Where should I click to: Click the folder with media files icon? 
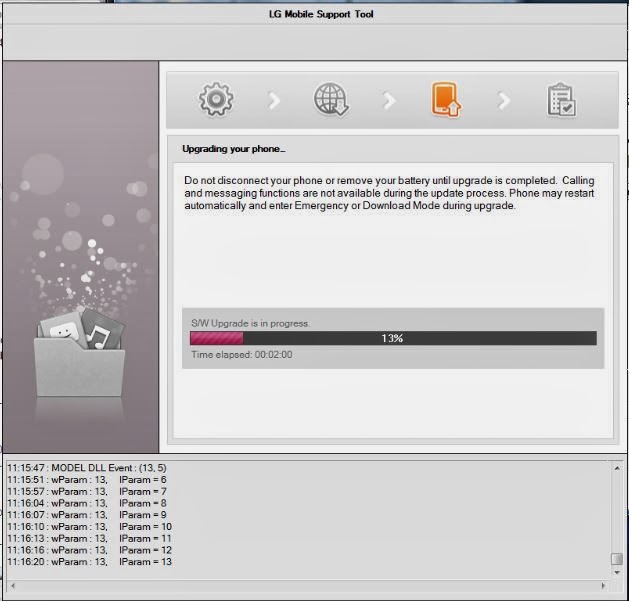[79, 352]
